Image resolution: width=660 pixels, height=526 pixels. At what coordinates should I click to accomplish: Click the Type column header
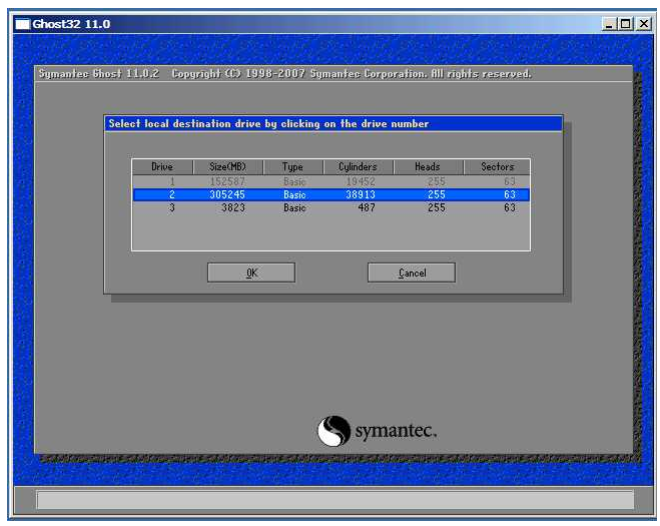(x=295, y=167)
